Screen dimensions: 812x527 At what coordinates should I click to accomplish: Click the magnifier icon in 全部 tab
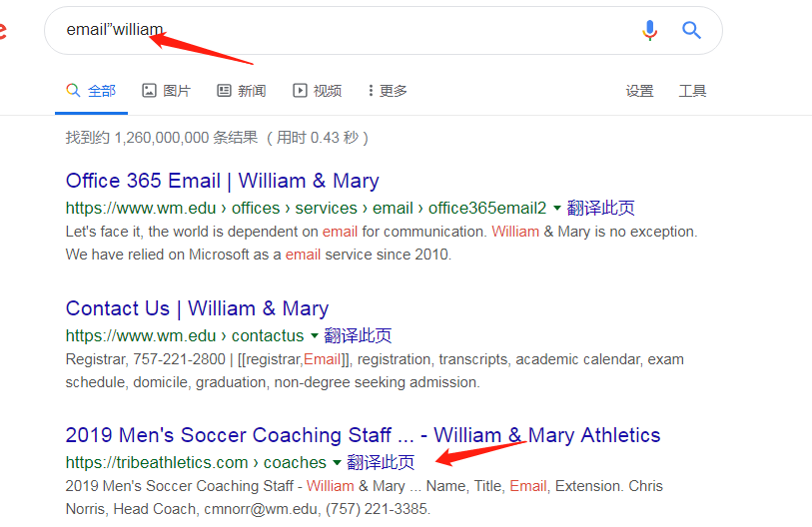73,90
